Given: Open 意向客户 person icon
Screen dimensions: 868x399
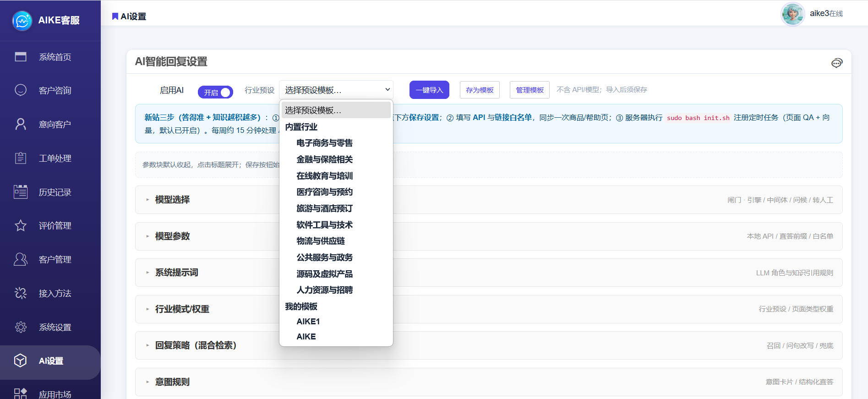Looking at the screenshot, I should (x=21, y=124).
